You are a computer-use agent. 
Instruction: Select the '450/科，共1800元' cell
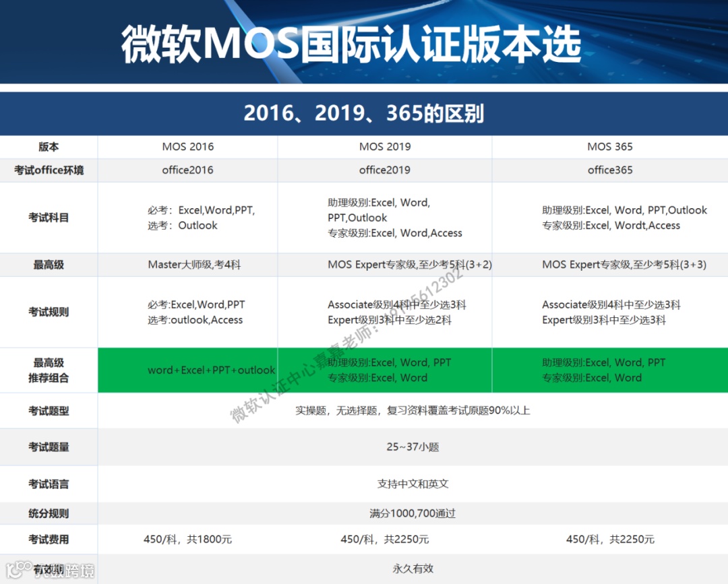point(187,539)
